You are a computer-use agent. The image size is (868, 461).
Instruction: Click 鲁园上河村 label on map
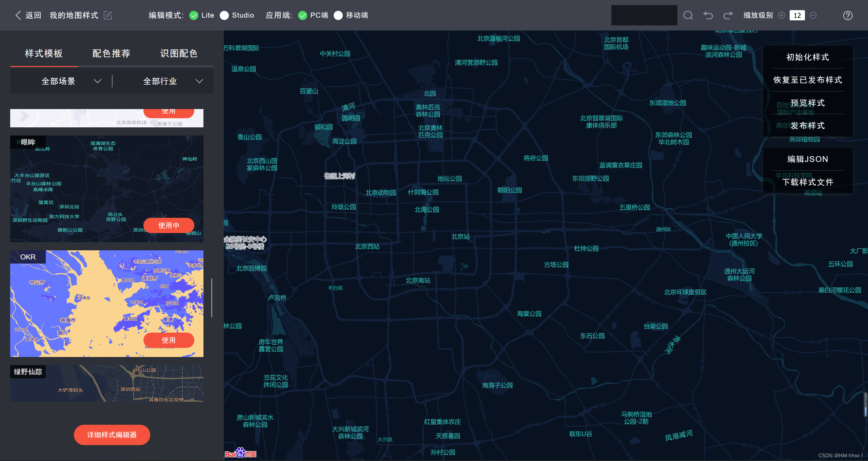click(339, 176)
